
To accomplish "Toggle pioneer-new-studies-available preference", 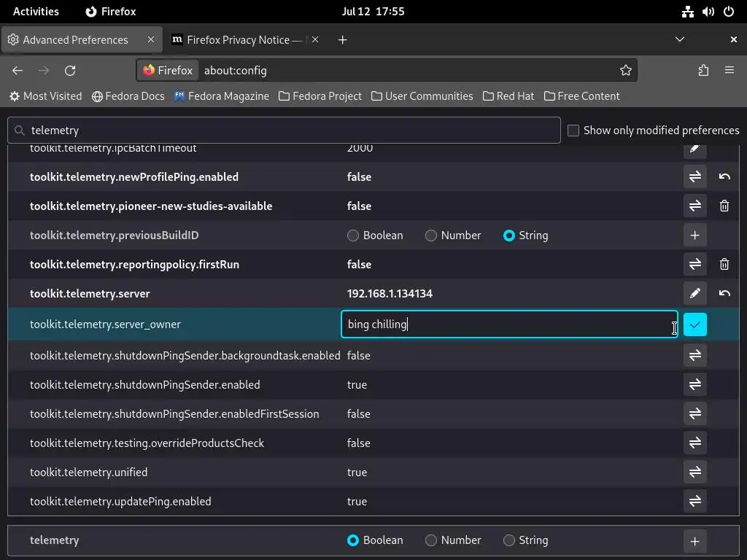I will 694,206.
